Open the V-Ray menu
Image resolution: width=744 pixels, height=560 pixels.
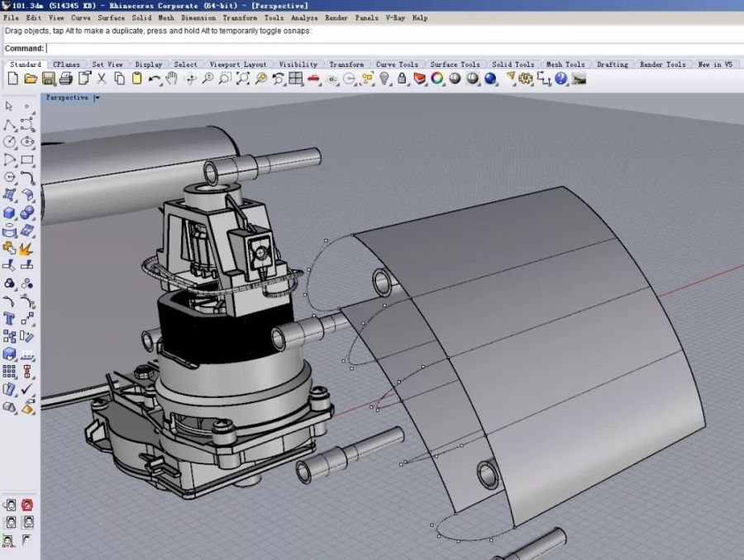[x=396, y=17]
